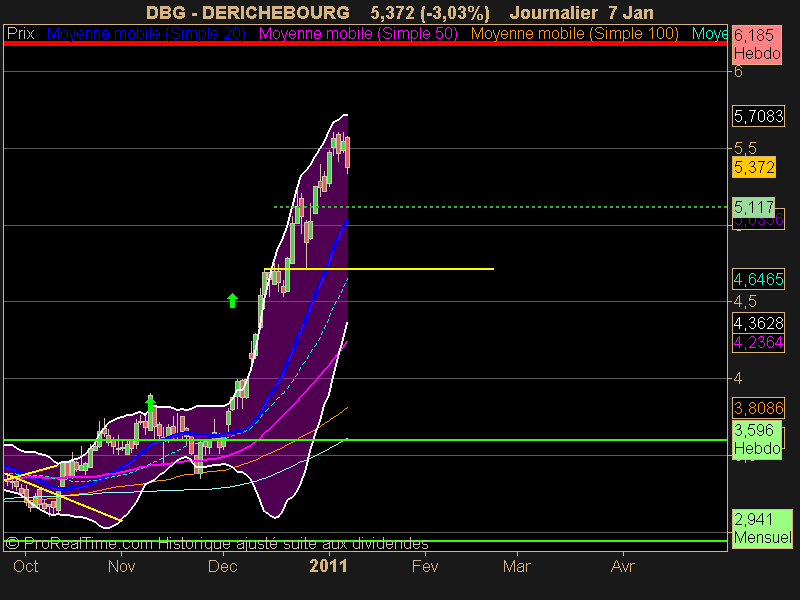The height and width of the screenshot is (600, 800).
Task: Click the "5,5" price axis tick label
Action: pyautogui.click(x=745, y=148)
